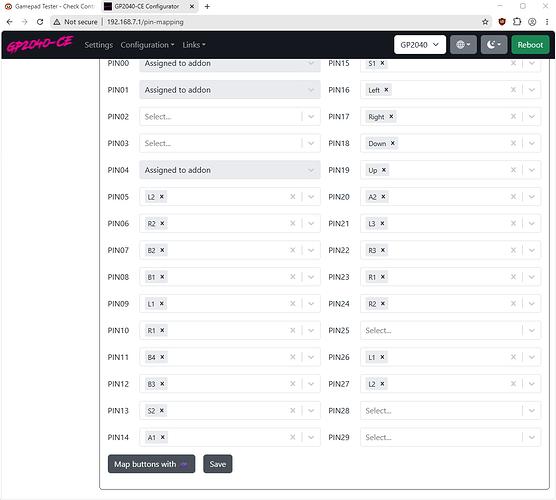The width and height of the screenshot is (556, 500).
Task: Click the GP2040-CE logo
Action: (40, 44)
